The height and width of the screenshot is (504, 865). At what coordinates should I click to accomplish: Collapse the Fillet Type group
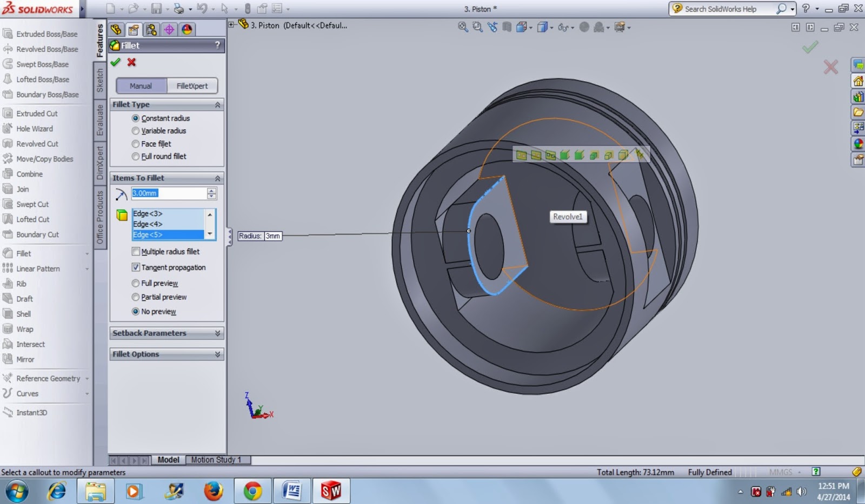point(218,104)
